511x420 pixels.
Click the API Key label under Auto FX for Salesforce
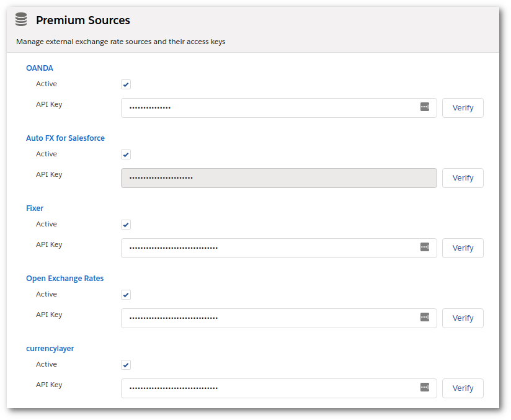click(x=49, y=174)
